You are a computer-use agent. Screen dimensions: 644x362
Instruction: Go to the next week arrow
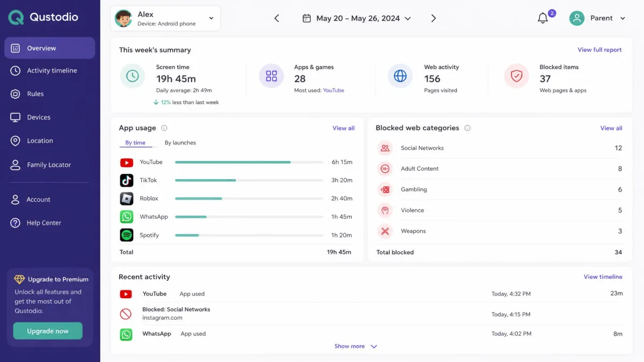pyautogui.click(x=434, y=18)
